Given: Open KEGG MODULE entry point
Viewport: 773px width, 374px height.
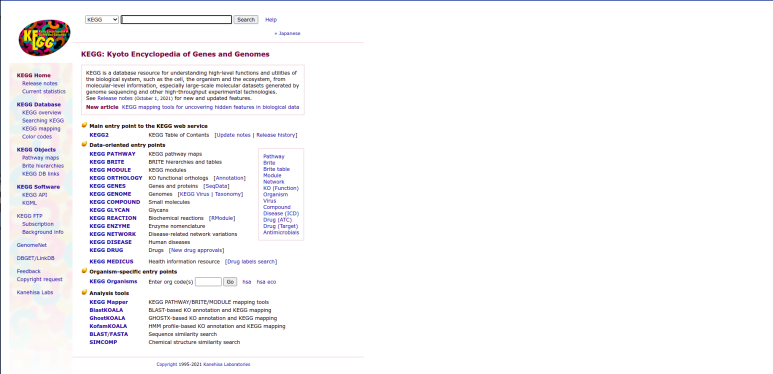Looking at the screenshot, I should tap(110, 170).
